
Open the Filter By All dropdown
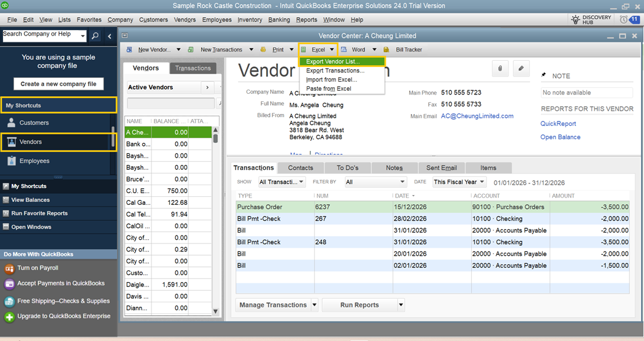tap(375, 182)
